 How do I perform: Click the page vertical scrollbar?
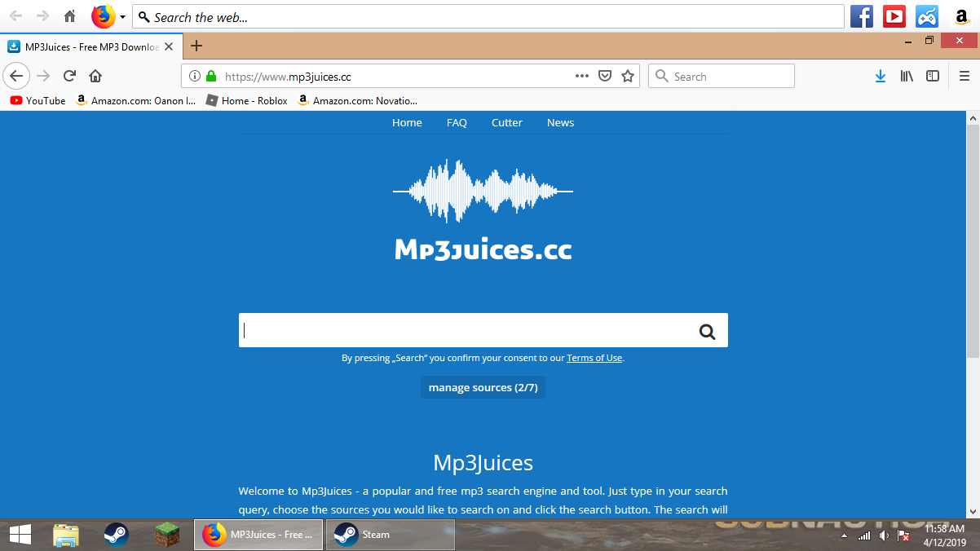click(973, 241)
